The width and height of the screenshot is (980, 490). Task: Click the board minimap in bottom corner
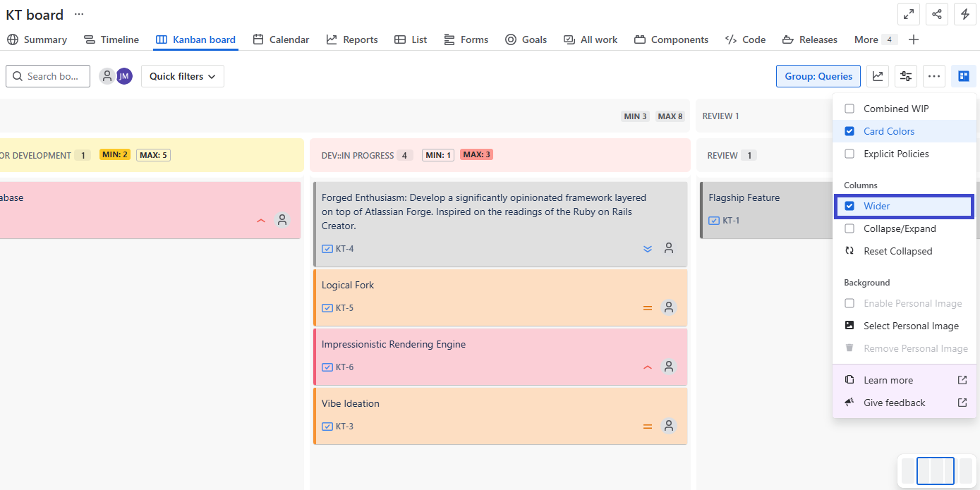click(x=936, y=471)
